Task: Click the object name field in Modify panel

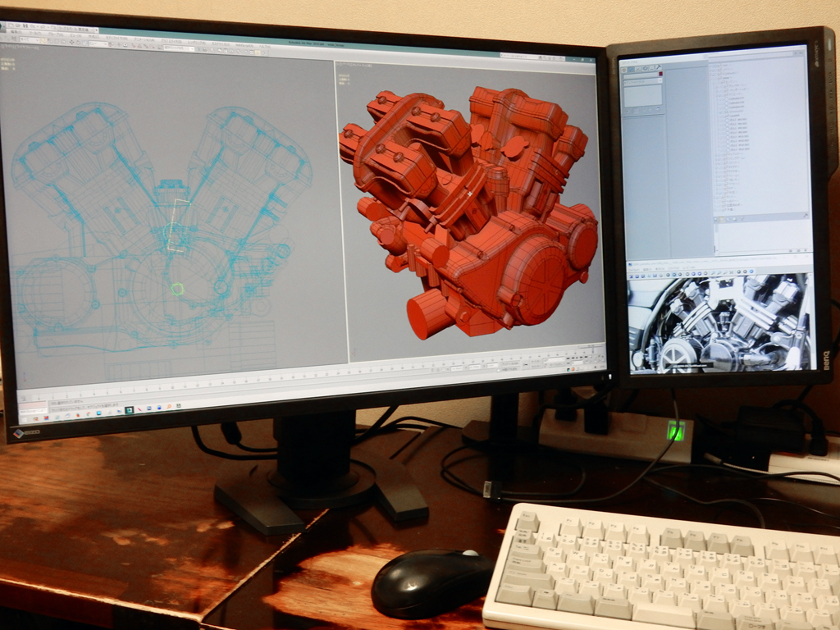Action: click(x=641, y=77)
